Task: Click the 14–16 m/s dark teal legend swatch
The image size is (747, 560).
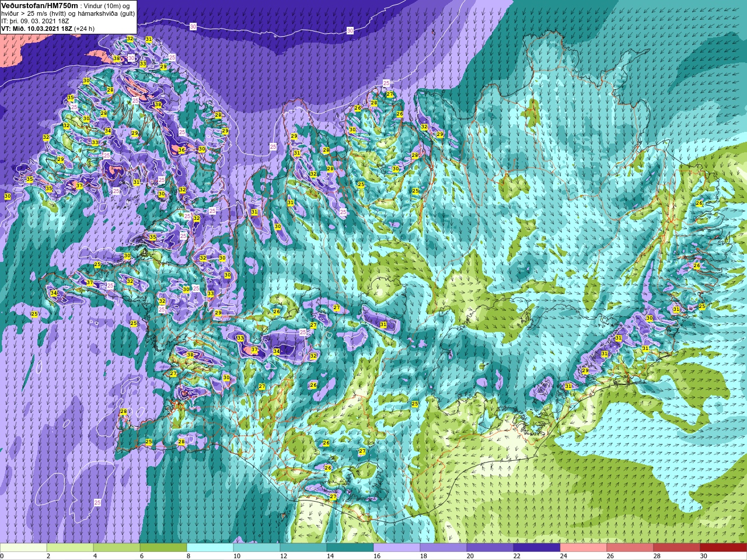Action: 350,548
